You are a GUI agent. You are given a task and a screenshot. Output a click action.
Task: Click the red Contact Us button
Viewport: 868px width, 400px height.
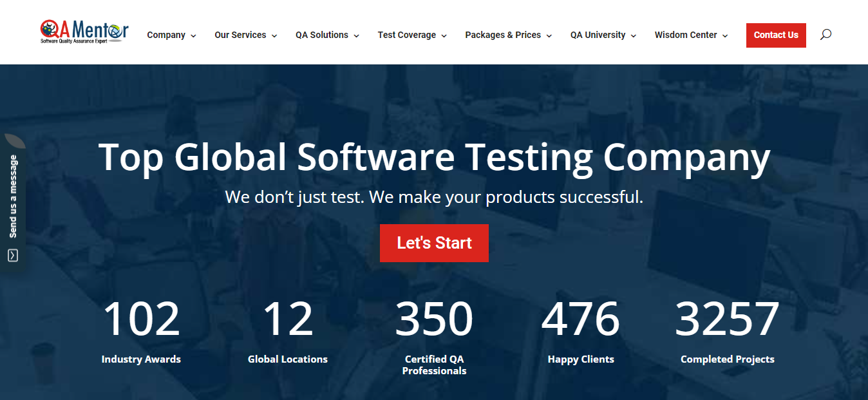[x=776, y=35]
